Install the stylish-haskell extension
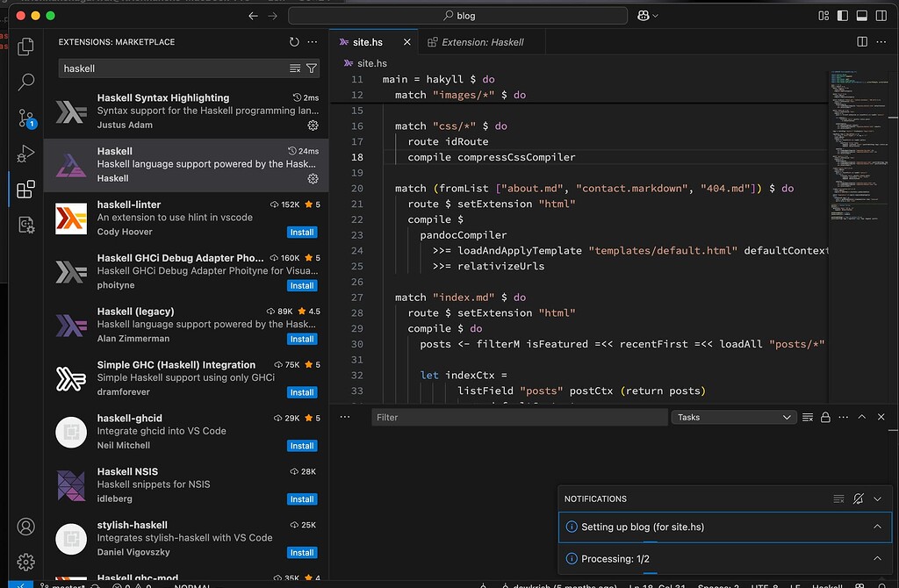The width and height of the screenshot is (899, 588). [x=302, y=552]
